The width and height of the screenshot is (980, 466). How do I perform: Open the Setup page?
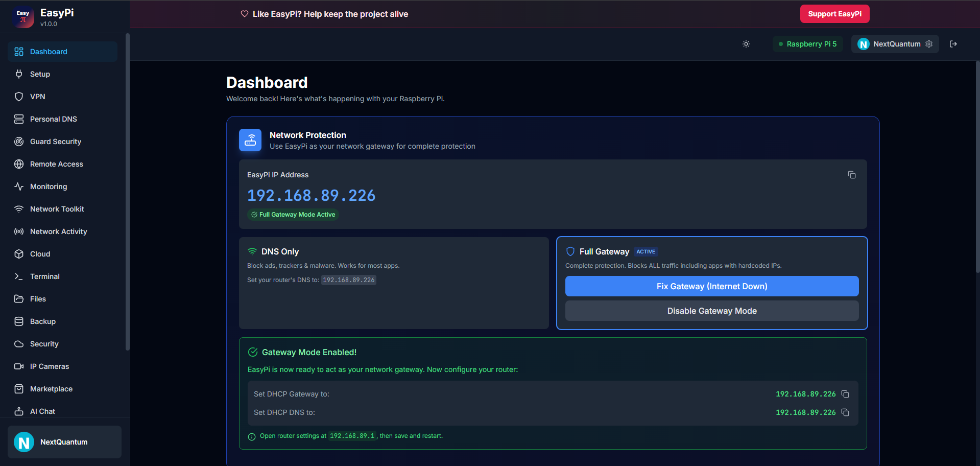click(62, 74)
